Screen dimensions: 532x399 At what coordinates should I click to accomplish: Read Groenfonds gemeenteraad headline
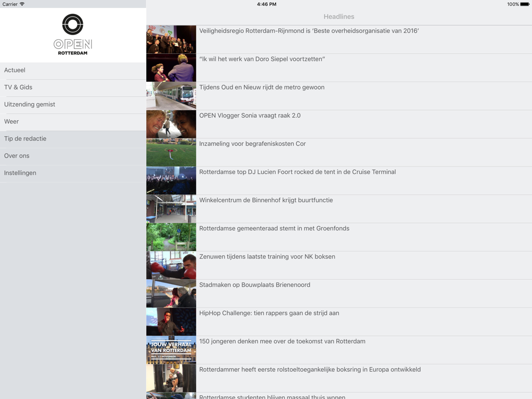pos(274,228)
